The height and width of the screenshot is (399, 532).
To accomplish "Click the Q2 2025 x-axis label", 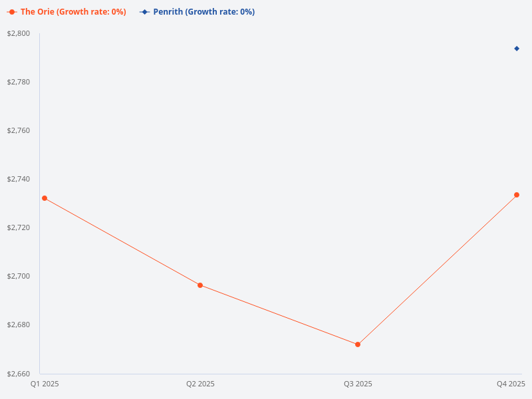I will (200, 384).
